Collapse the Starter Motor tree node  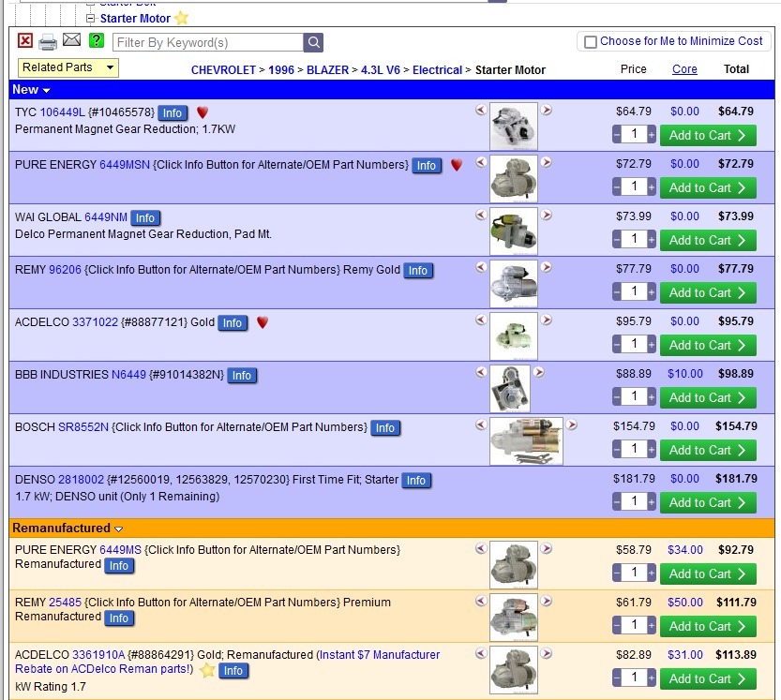pyautogui.click(x=91, y=18)
